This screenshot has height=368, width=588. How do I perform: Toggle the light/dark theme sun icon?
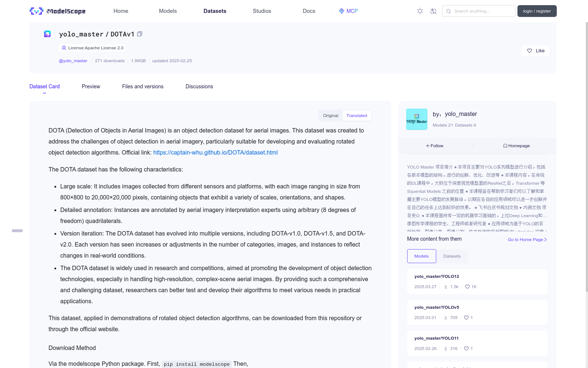[x=420, y=11]
